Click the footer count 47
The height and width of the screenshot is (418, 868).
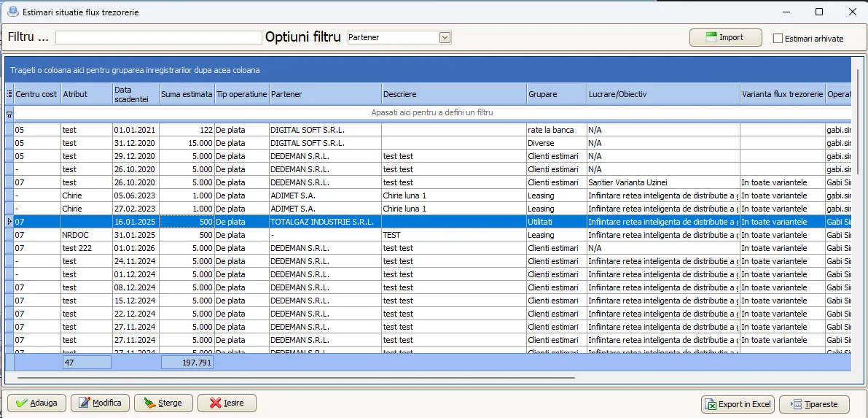click(x=86, y=363)
